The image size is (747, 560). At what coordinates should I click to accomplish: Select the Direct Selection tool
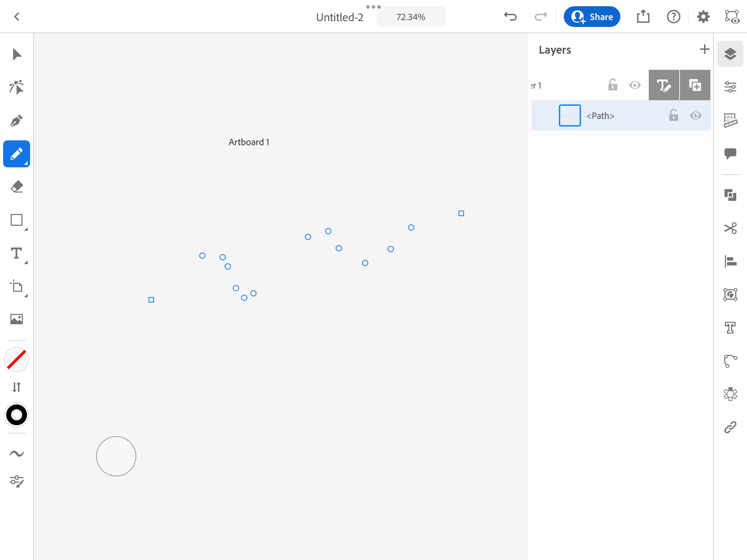coord(17,87)
